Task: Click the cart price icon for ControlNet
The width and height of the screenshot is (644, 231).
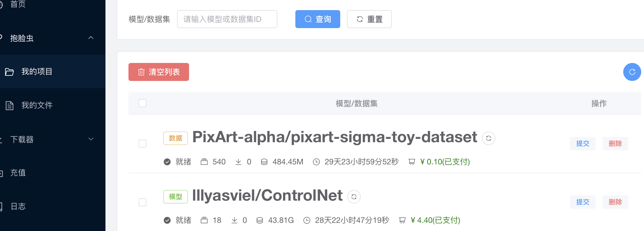Action: pos(402,220)
